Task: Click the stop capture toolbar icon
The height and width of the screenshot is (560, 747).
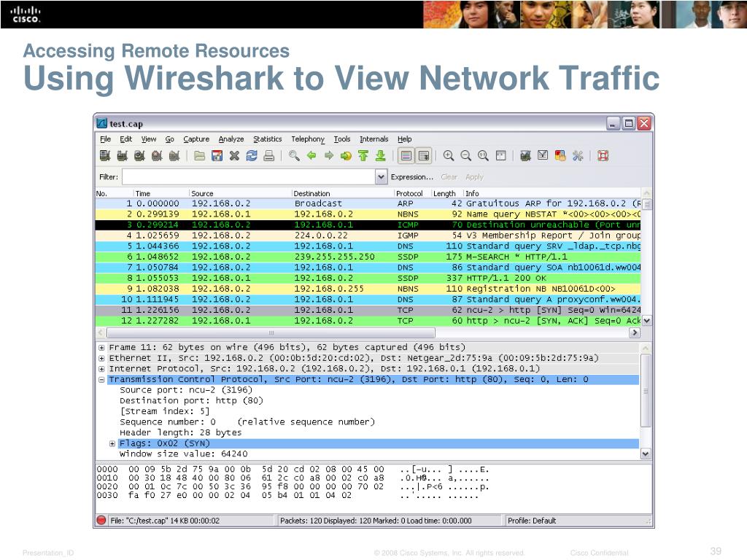Action: 157,156
